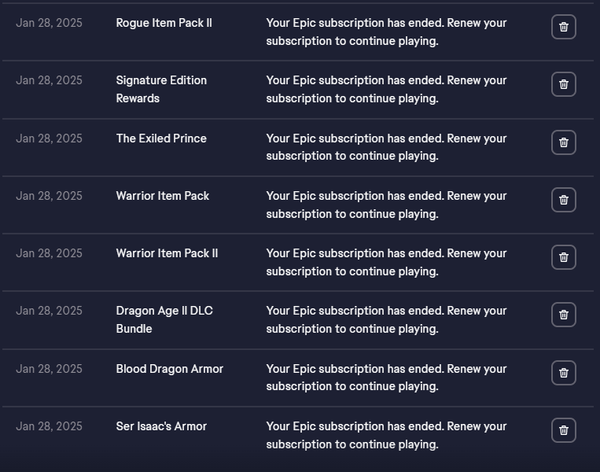Select the Warrior Item Pack II title
600x472 pixels.
(x=166, y=253)
